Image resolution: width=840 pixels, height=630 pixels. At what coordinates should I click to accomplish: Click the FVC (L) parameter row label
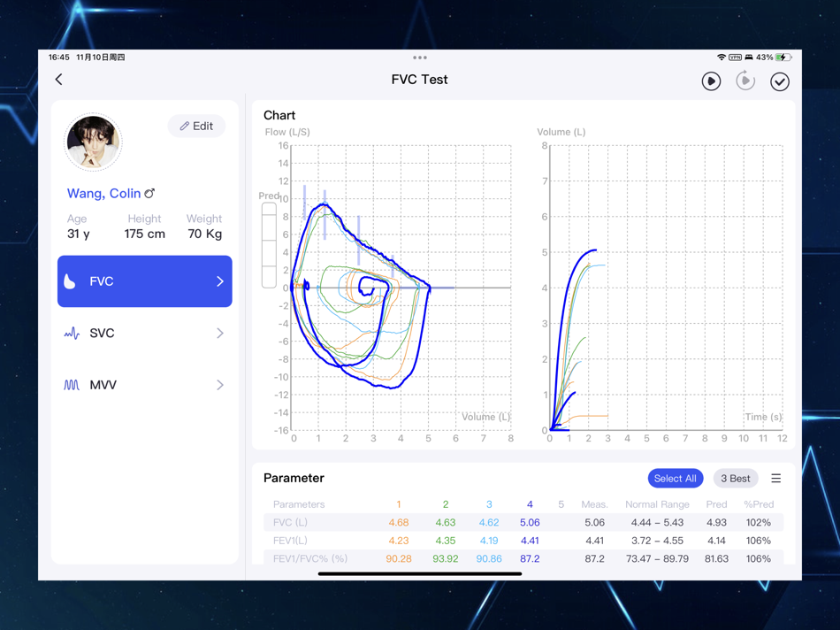point(290,522)
